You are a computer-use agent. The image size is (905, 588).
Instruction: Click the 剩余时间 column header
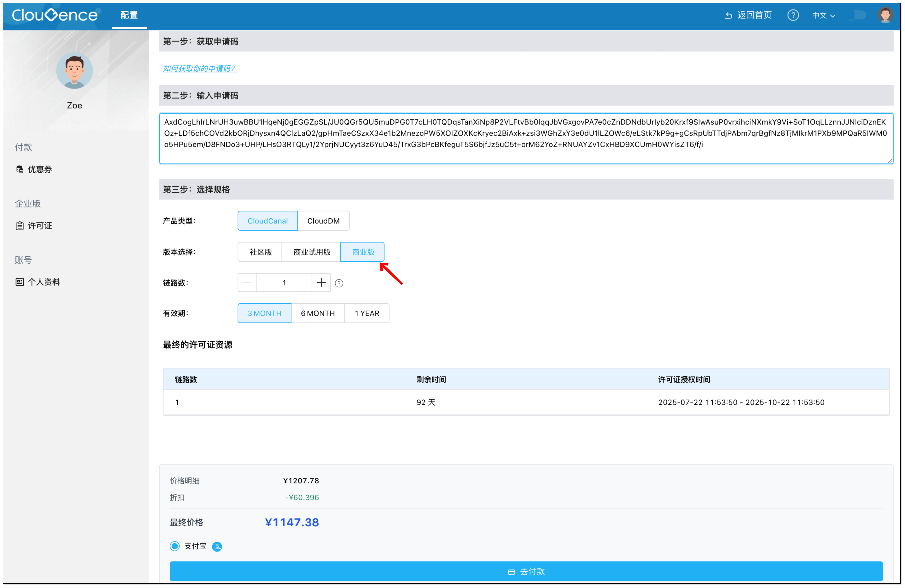[x=431, y=379]
